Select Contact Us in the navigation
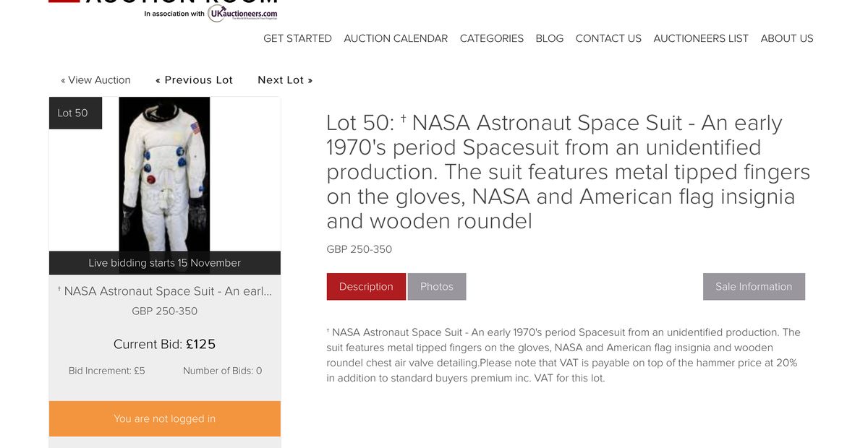Image resolution: width=868 pixels, height=448 pixels. (x=608, y=38)
